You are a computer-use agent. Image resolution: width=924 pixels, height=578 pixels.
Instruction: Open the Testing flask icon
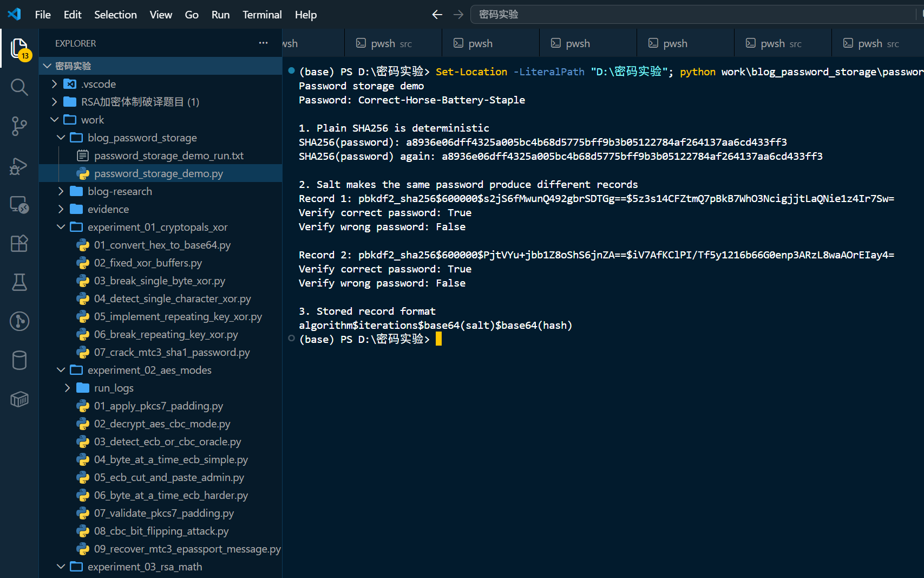pos(19,282)
